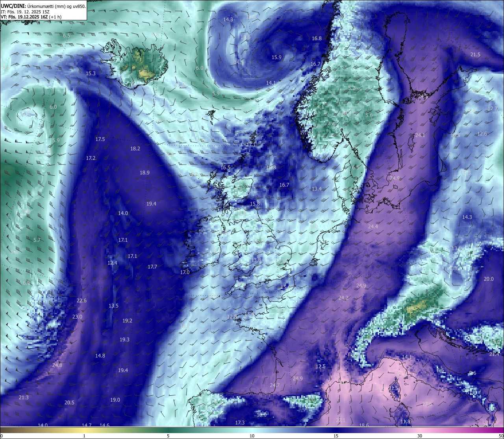Click the 24.4 value over the Baltic coast
Screen dimensions: 504x439
point(373,226)
